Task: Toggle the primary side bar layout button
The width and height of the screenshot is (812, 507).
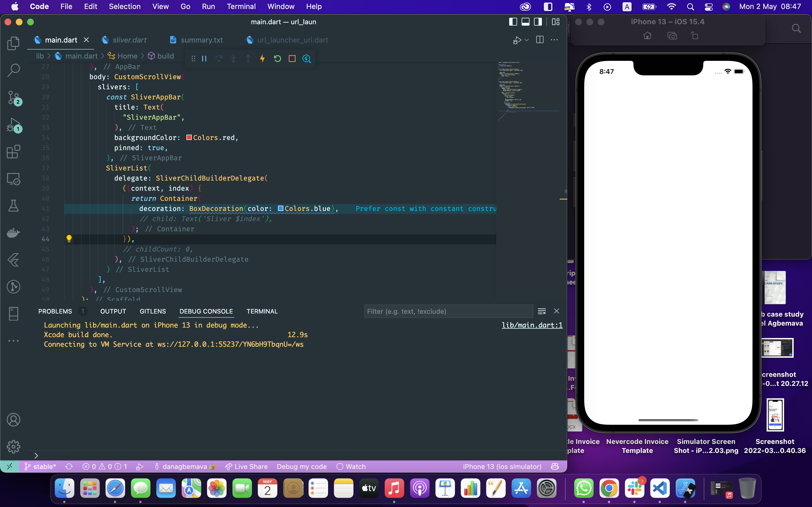Action: (x=513, y=22)
